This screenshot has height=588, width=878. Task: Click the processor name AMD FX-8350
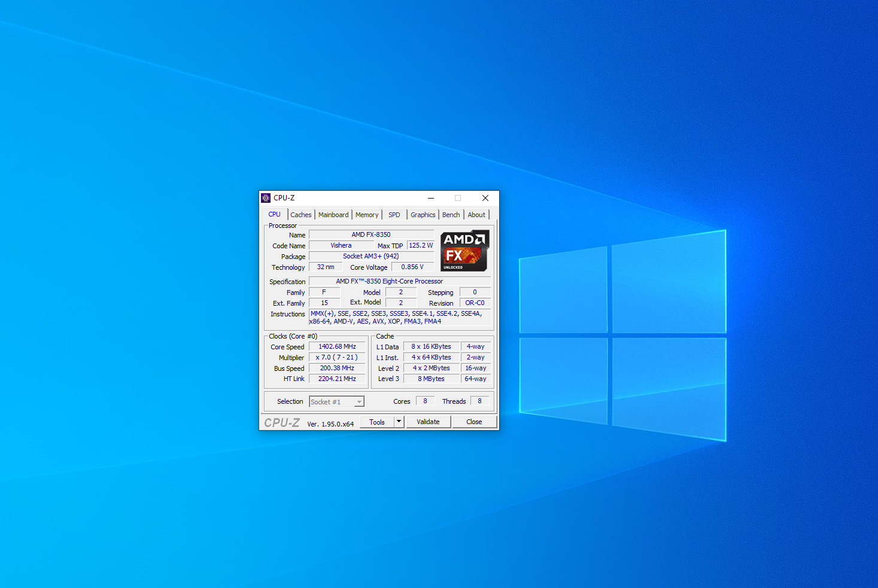(371, 234)
